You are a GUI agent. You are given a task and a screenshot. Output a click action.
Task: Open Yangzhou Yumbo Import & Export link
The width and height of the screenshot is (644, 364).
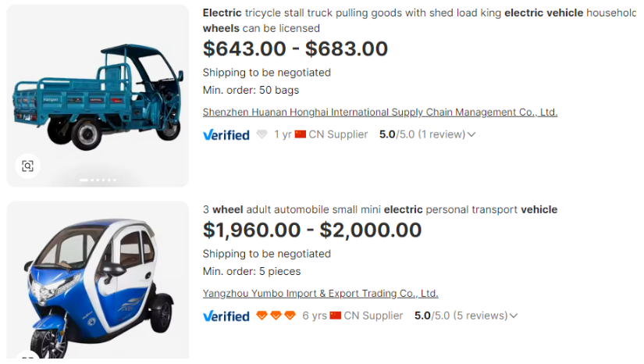[x=320, y=294]
